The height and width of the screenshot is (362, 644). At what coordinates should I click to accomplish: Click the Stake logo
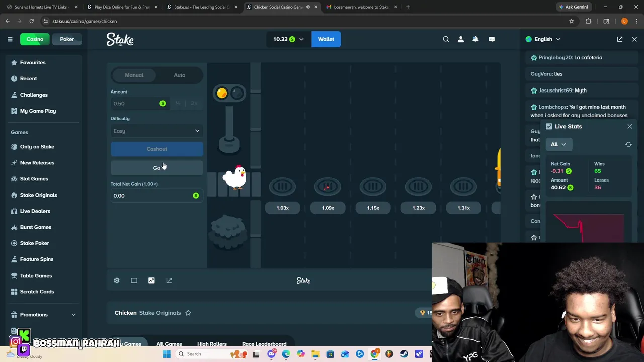(120, 40)
